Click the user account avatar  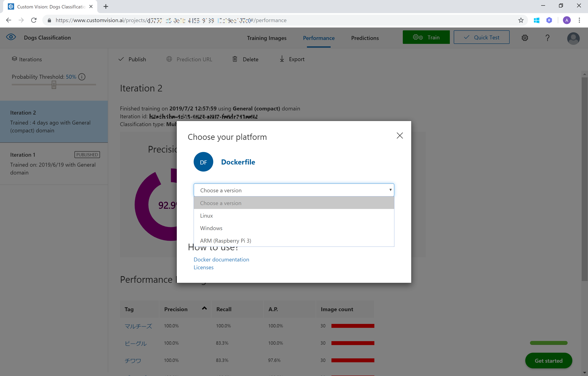coord(573,38)
